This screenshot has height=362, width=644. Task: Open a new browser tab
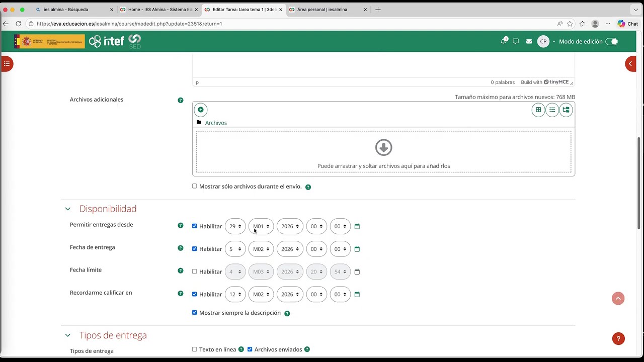coord(378,10)
